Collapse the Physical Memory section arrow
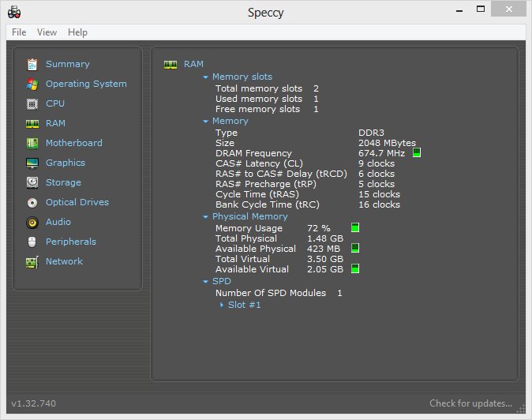The height and width of the screenshot is (420, 532). 205,217
